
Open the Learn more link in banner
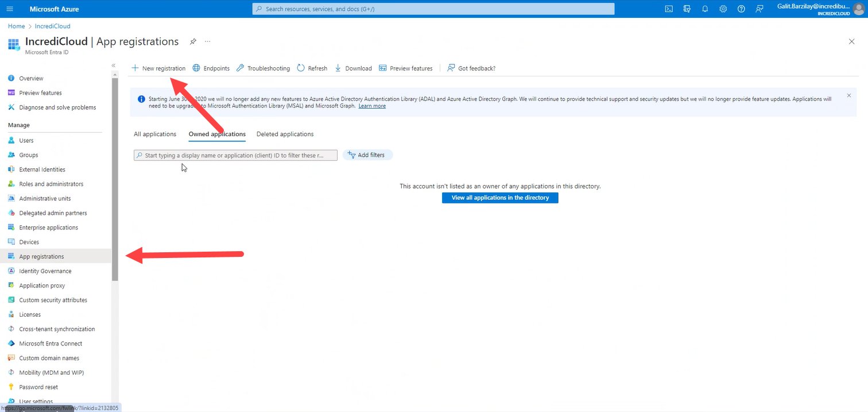pos(372,106)
